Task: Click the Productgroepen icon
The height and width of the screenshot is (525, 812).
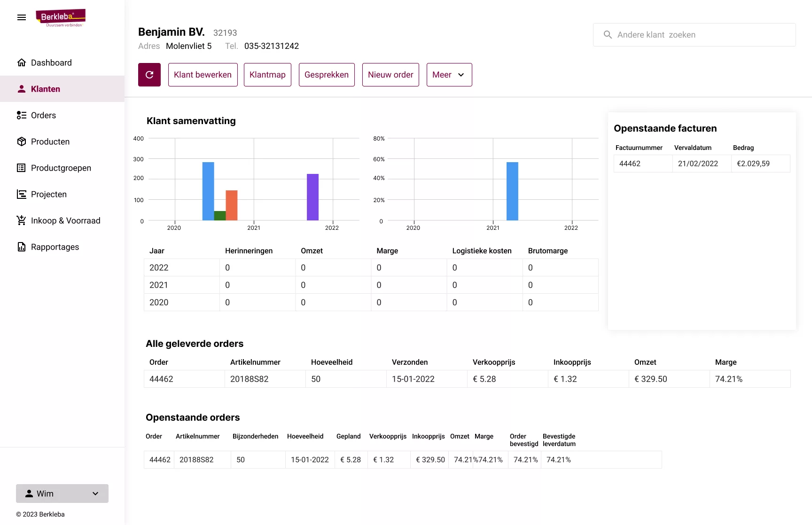Action: (22, 168)
